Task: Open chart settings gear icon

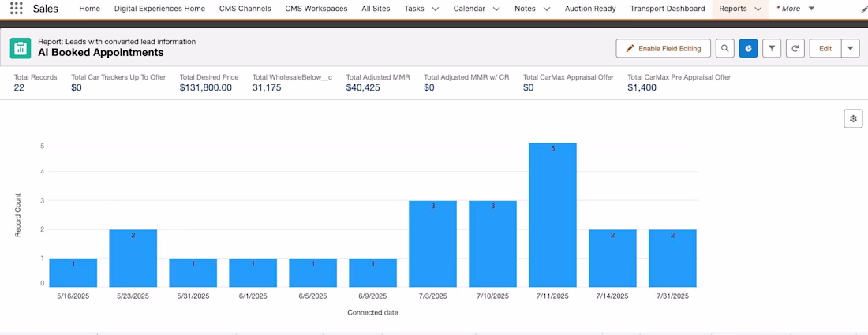Action: click(x=852, y=118)
